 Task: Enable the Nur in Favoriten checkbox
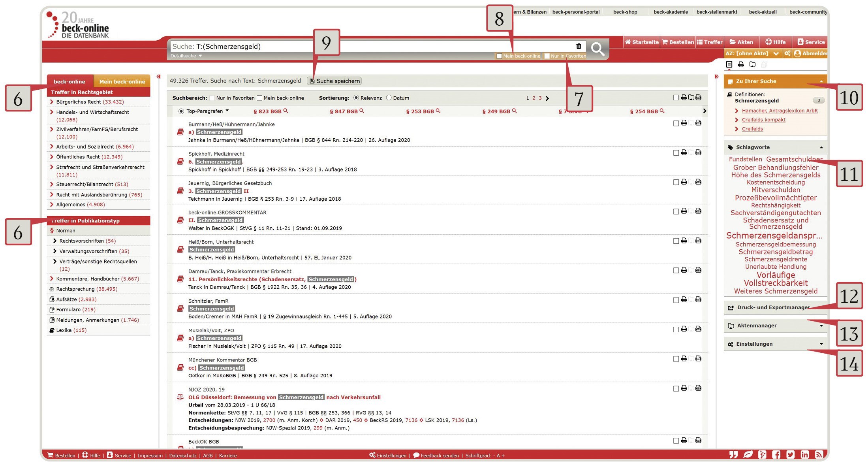click(x=547, y=56)
